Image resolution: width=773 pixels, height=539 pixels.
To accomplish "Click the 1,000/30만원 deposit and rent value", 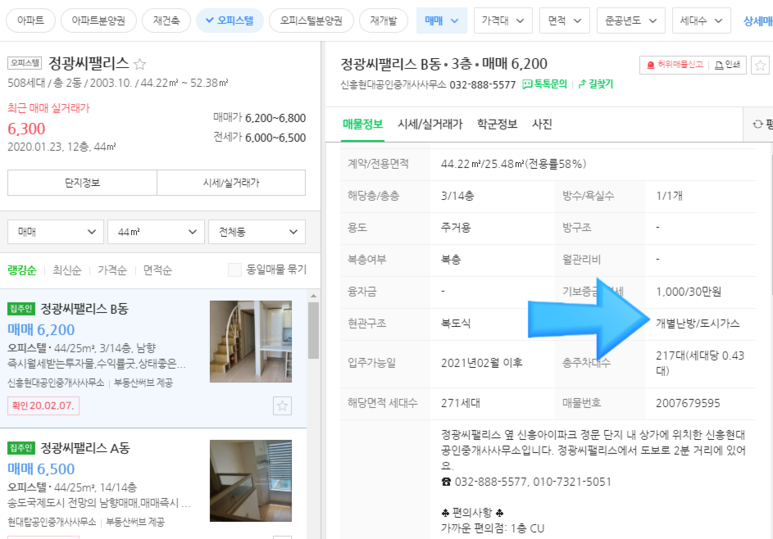I will [x=688, y=292].
